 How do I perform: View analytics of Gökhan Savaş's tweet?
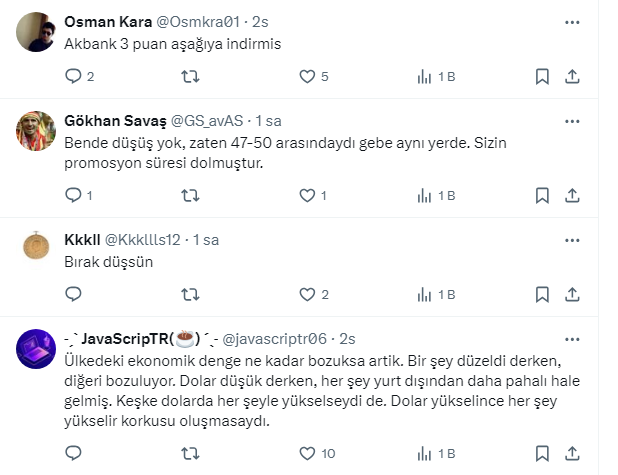425,195
